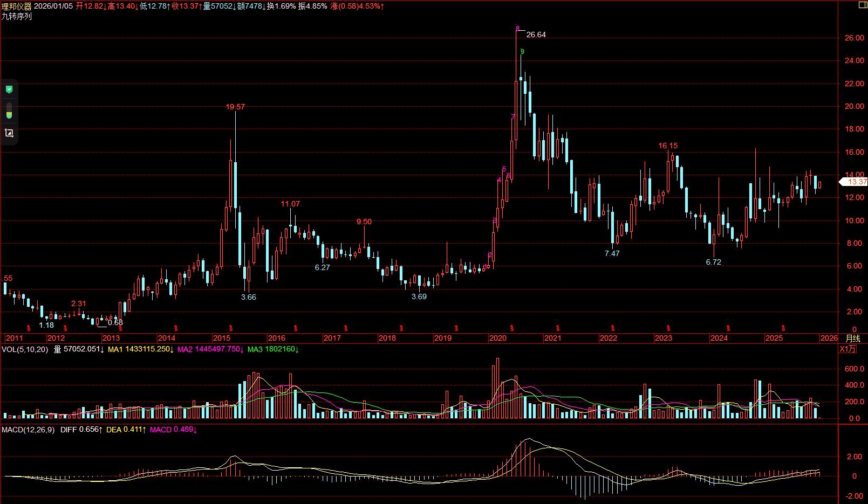Click the 3.66 low price label
Screen dimensions: 868x504
249,297
